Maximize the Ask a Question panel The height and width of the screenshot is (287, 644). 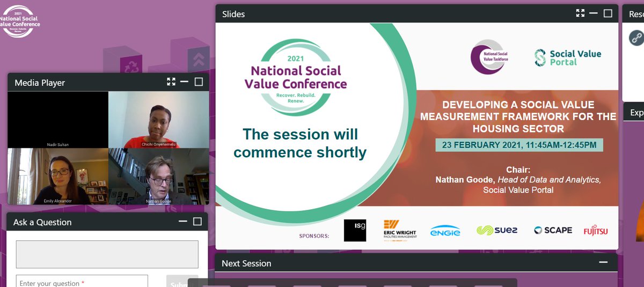pos(197,222)
